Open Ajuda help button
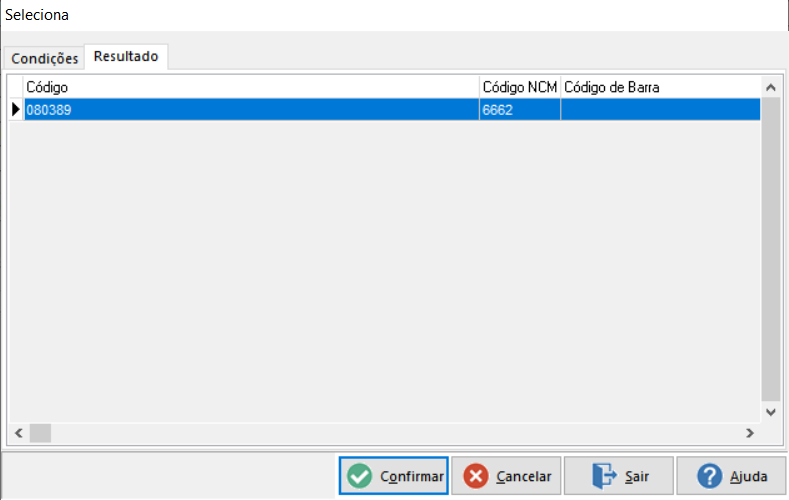Viewport: 789px width, 500px height. pos(731,476)
